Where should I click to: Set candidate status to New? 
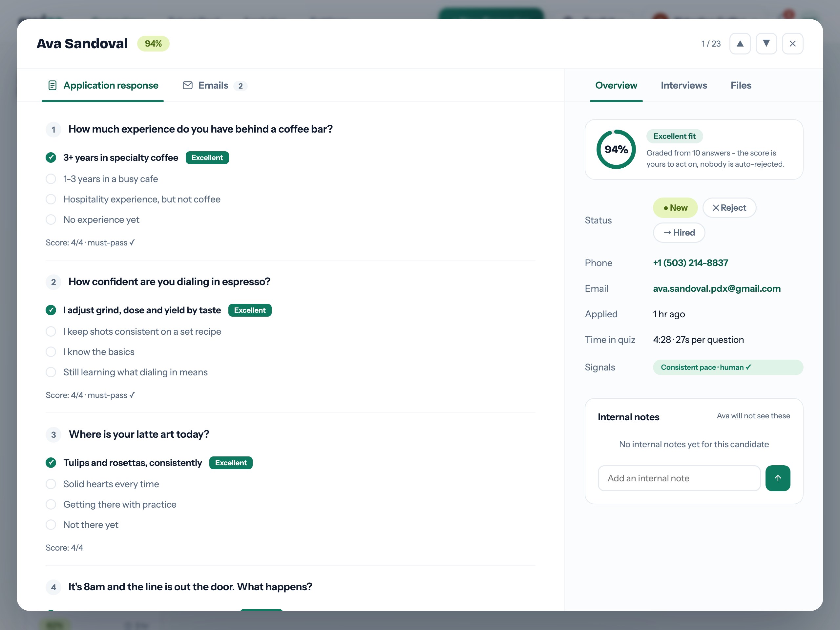coord(675,208)
